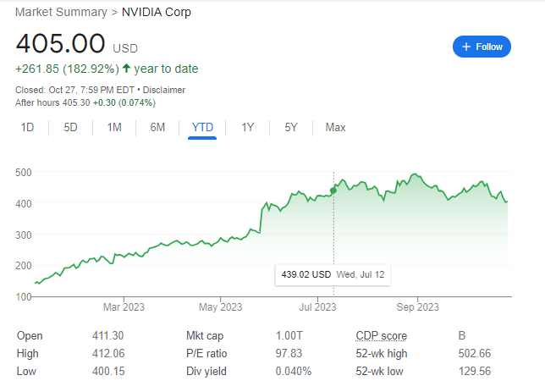Screen dimensions: 545x392
Task: Click the green up arrow icon
Action: 126,69
